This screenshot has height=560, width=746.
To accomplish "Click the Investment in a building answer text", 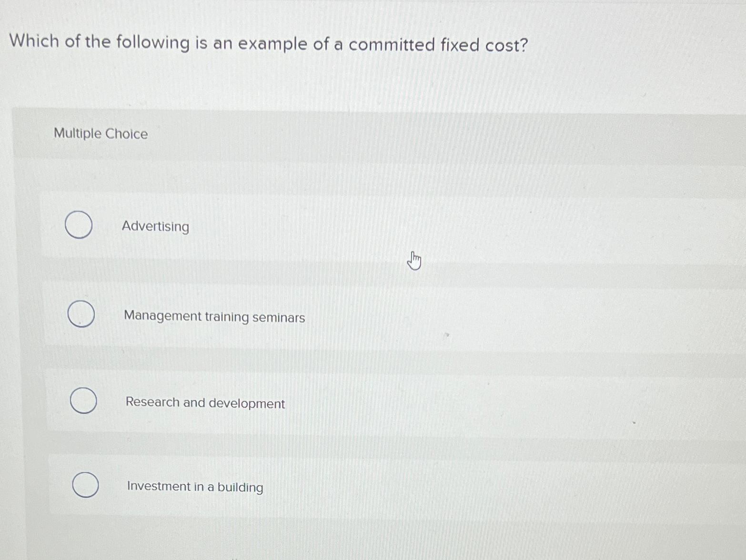I will click(x=195, y=487).
